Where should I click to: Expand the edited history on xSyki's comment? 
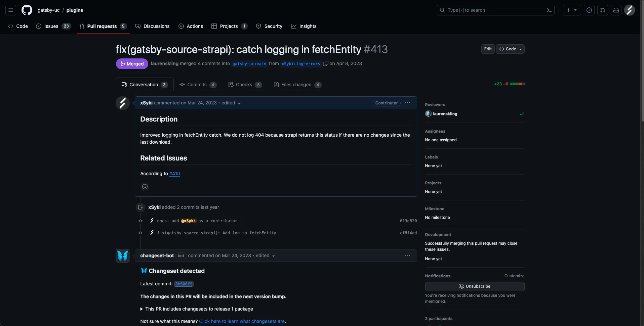coord(231,103)
